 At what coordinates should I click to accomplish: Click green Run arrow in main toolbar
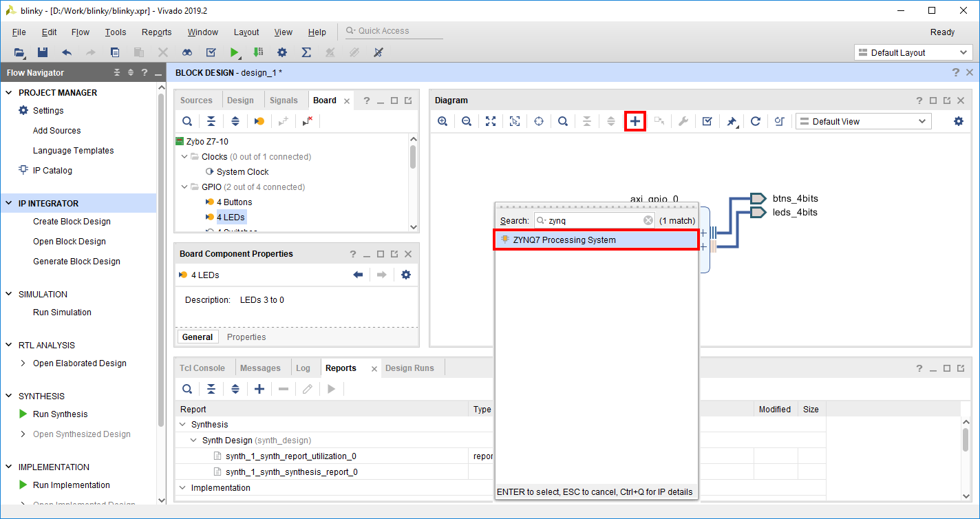(x=235, y=52)
